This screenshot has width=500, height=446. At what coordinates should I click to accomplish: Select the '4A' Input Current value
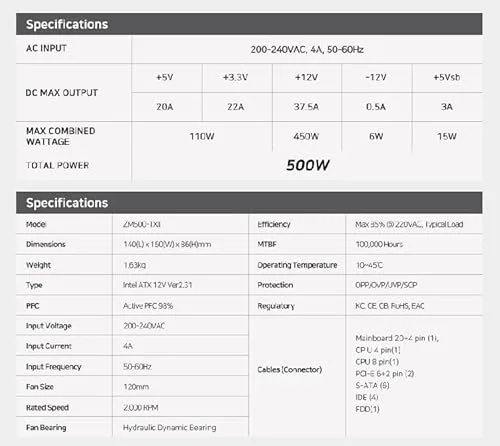tap(128, 346)
